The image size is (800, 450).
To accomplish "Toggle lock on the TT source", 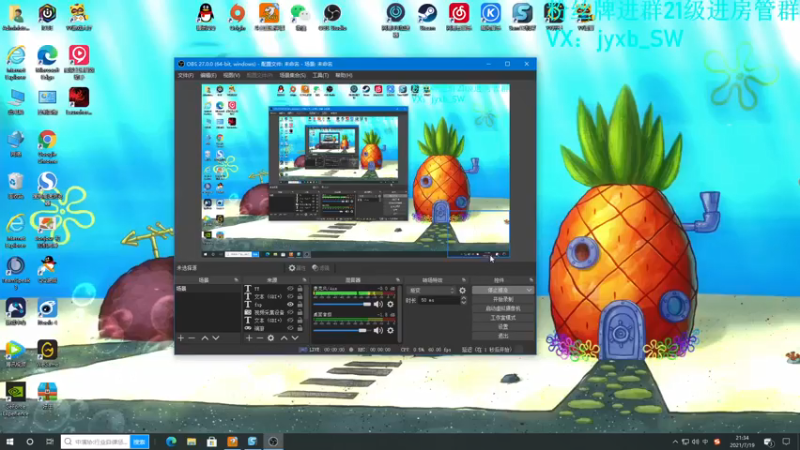I will tap(300, 289).
